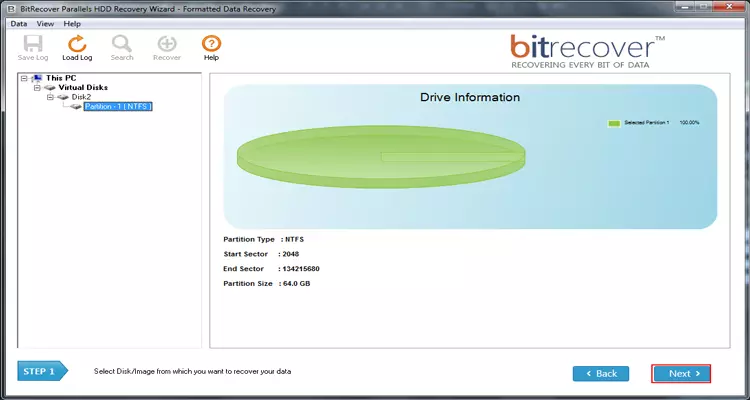Click the Selected Partition 1 legend label

(x=647, y=123)
